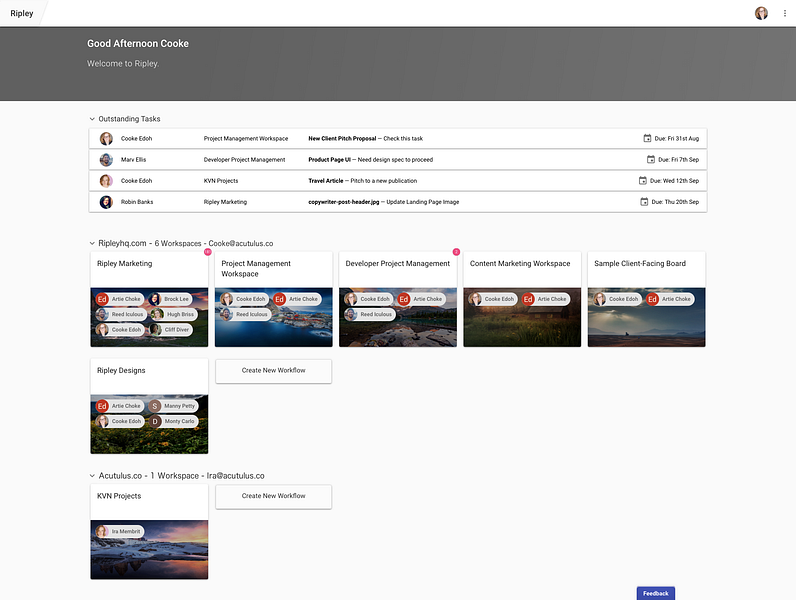Click Cooke Edoh chip in Sample Client-Facing Board
Viewport: 796px width, 600px height.
(617, 299)
